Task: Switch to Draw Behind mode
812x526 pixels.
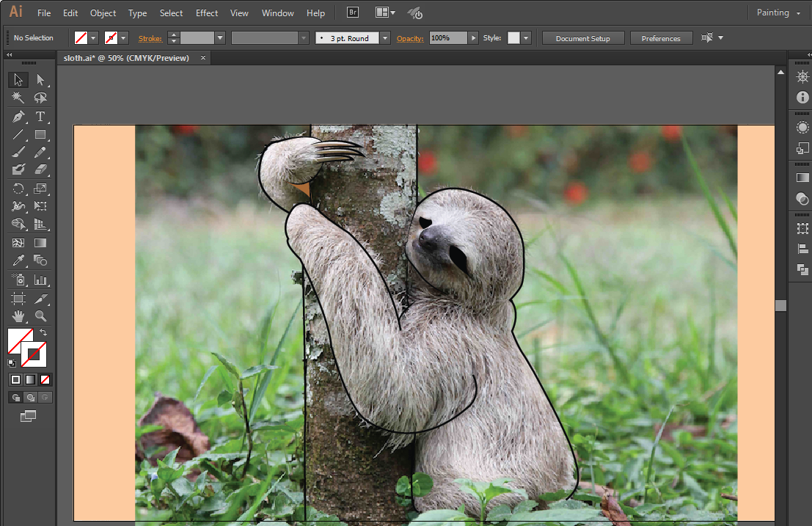Action: (x=30, y=398)
